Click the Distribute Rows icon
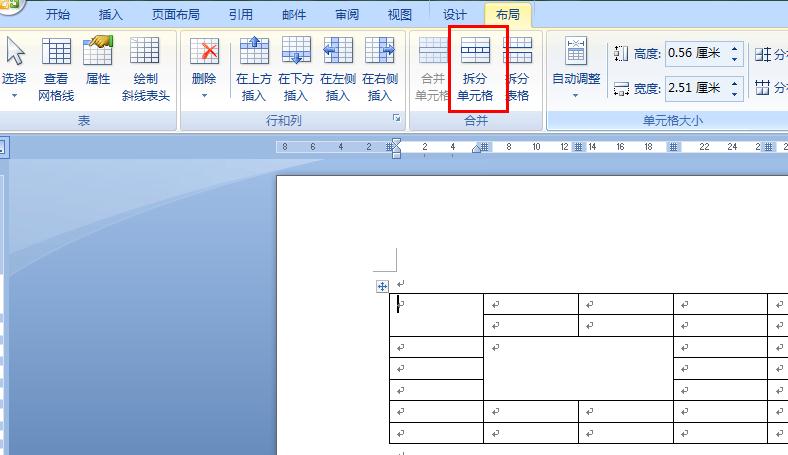 pos(763,54)
